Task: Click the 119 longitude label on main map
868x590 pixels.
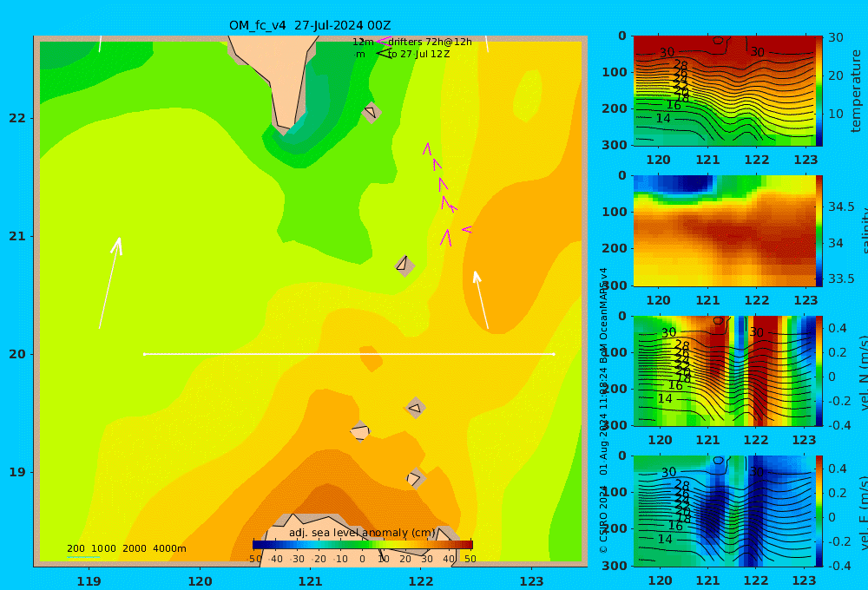Action: [x=89, y=581]
